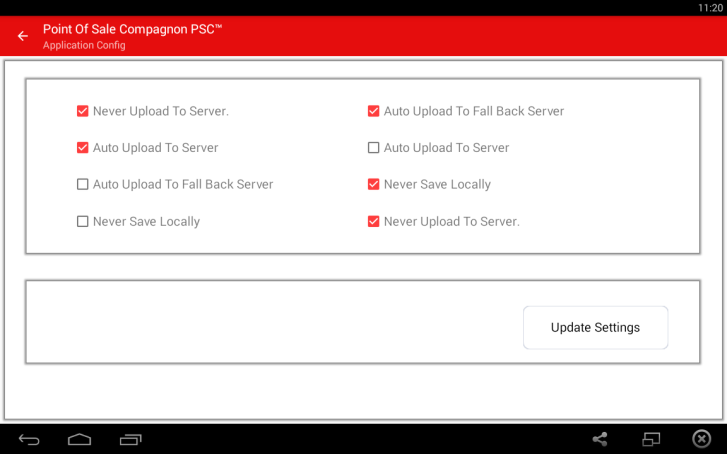Open the recent apps overview icon
The height and width of the screenshot is (454, 727).
coord(130,439)
